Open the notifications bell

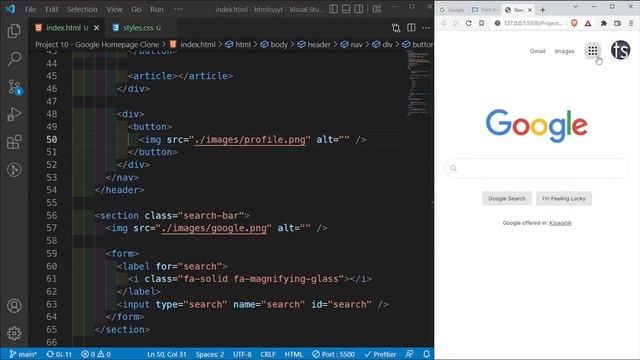[x=426, y=354]
